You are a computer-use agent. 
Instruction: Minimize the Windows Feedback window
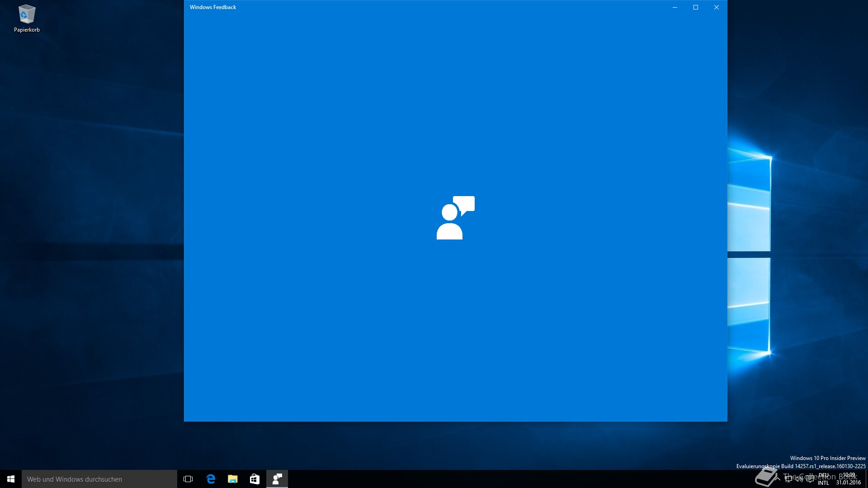pyautogui.click(x=675, y=7)
